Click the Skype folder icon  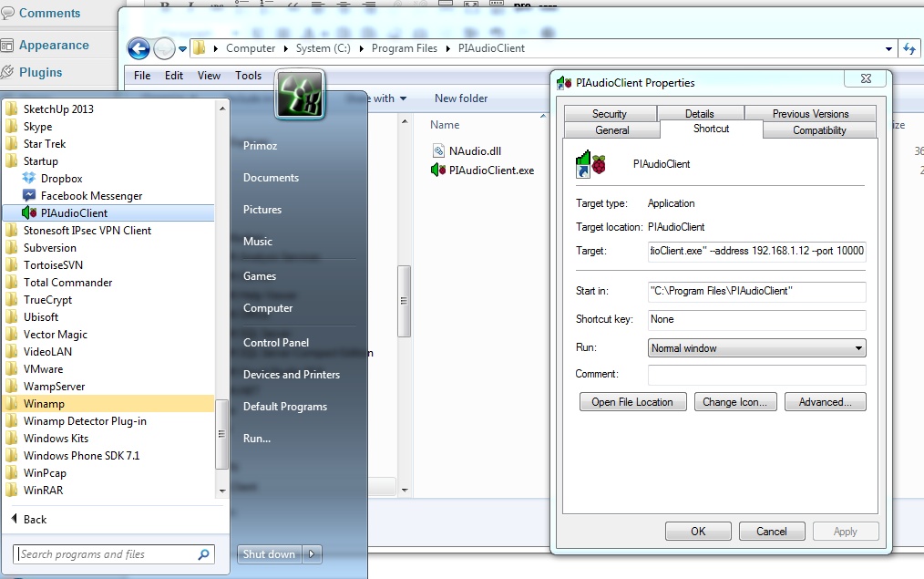click(x=11, y=126)
